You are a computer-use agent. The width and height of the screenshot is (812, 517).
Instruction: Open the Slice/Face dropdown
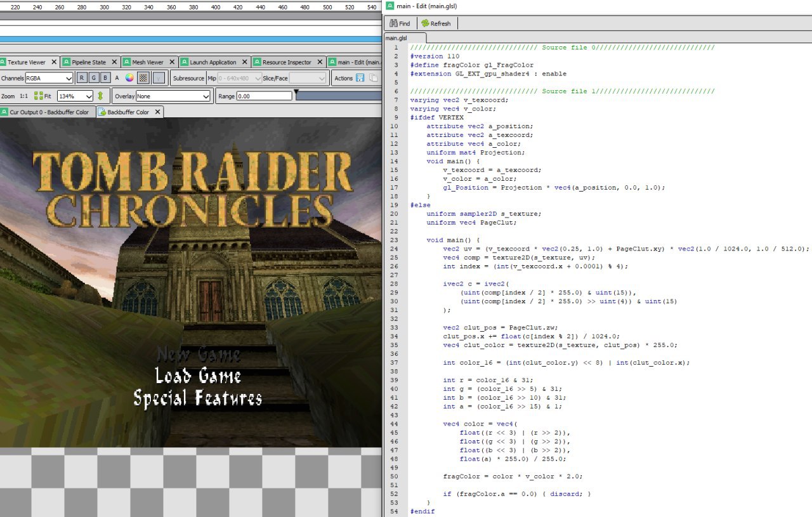308,78
